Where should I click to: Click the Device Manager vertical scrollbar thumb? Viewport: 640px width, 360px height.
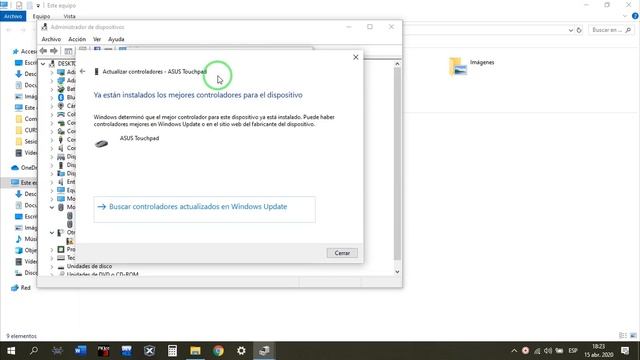click(x=397, y=163)
